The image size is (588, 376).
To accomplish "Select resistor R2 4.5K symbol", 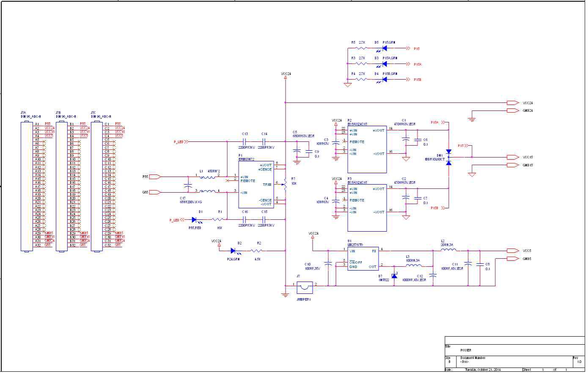I will pos(256,251).
